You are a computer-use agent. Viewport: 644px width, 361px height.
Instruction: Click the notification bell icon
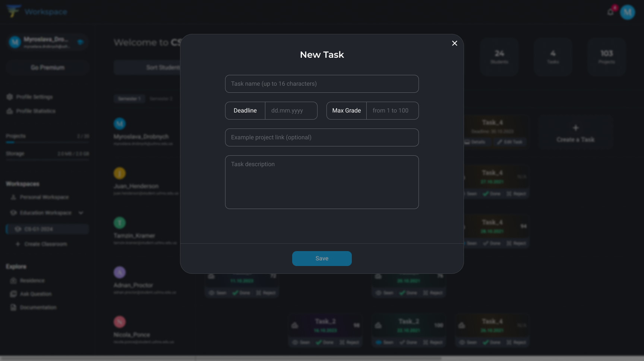point(610,12)
